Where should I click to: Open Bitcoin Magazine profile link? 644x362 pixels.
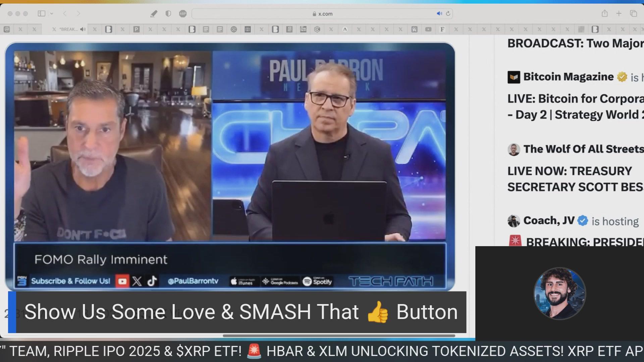(x=569, y=77)
